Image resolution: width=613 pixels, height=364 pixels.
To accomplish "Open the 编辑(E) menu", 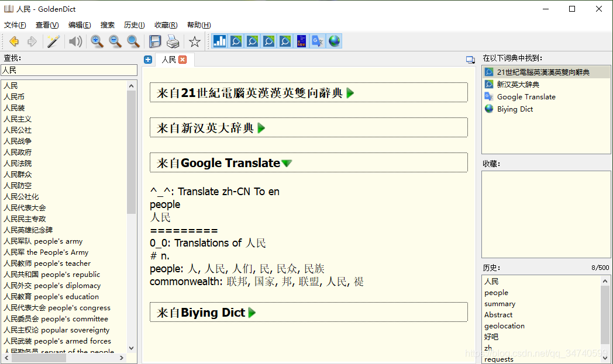I will click(80, 25).
